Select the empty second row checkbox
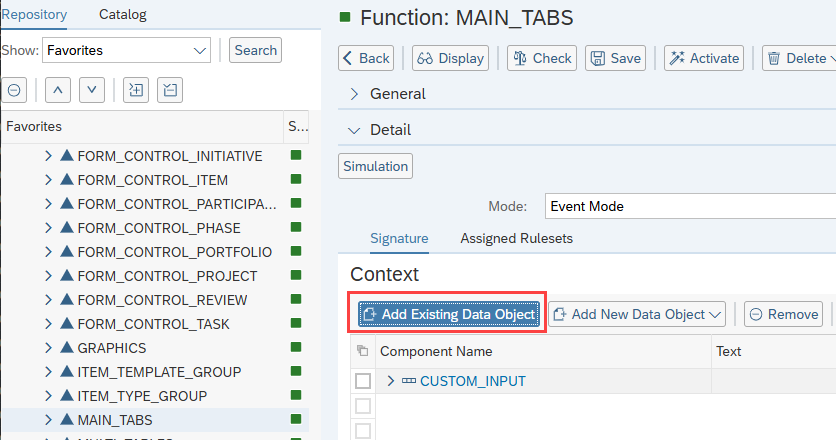The height and width of the screenshot is (440, 836). pyautogui.click(x=363, y=406)
